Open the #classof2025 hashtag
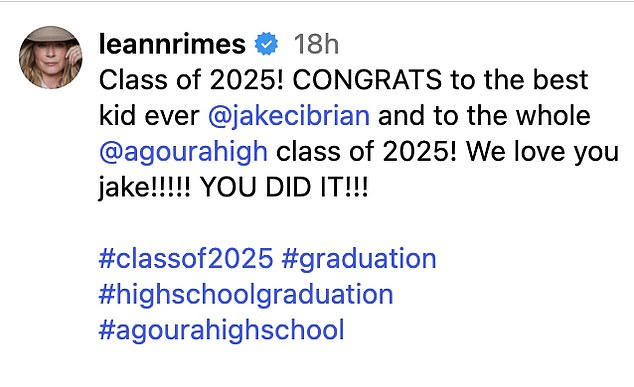The height and width of the screenshot is (387, 634). [186, 258]
